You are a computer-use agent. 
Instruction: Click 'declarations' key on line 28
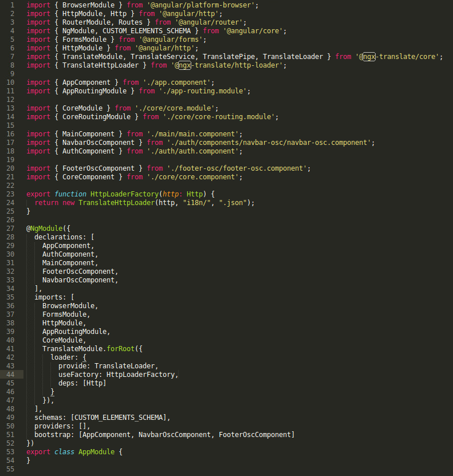pos(58,237)
